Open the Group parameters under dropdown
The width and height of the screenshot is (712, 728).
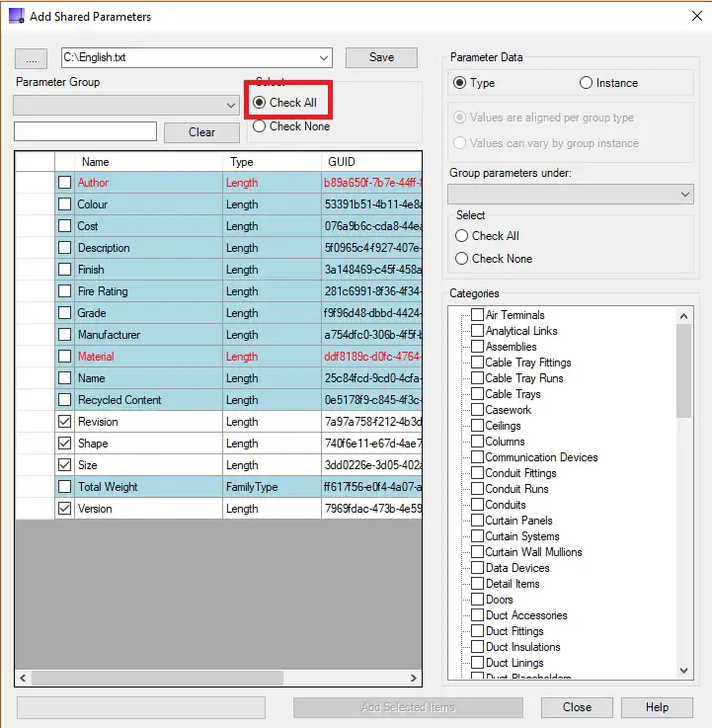[686, 196]
